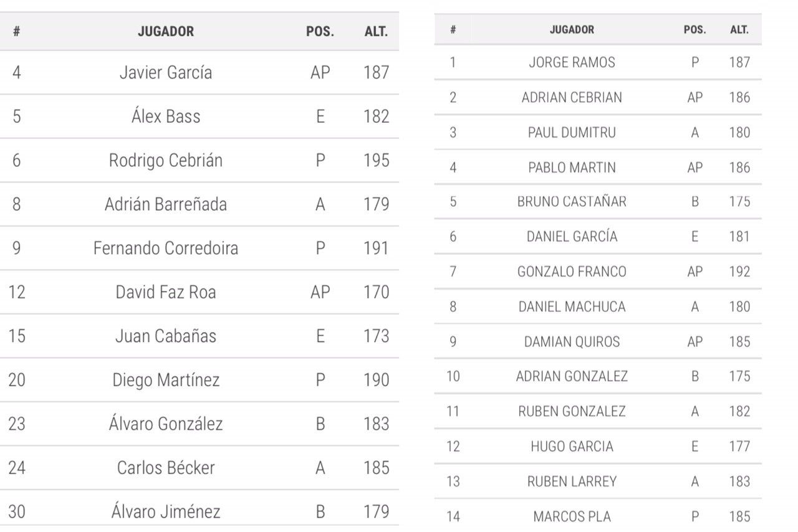Select Álvaro Jiménez in left table
The height and width of the screenshot is (532, 798).
(166, 512)
